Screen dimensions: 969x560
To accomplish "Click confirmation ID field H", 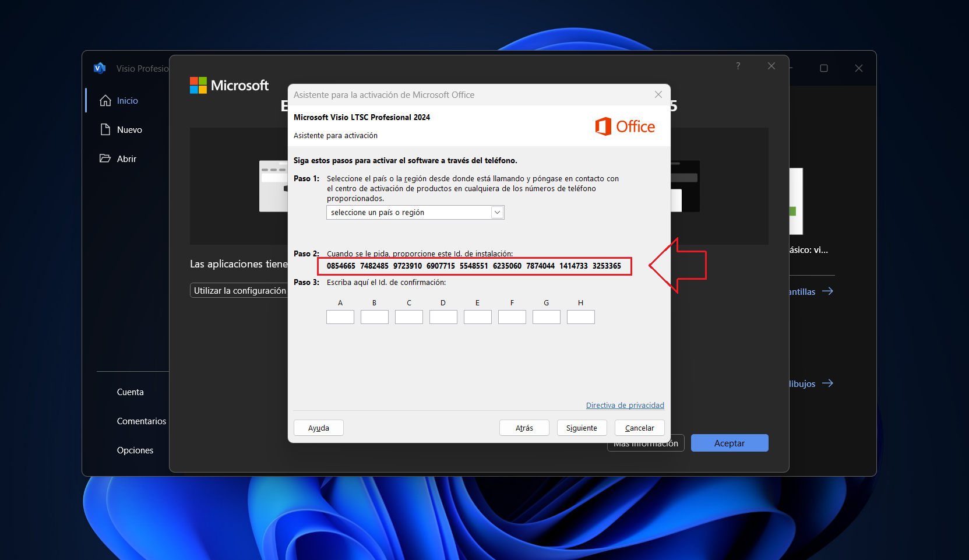I will click(581, 317).
